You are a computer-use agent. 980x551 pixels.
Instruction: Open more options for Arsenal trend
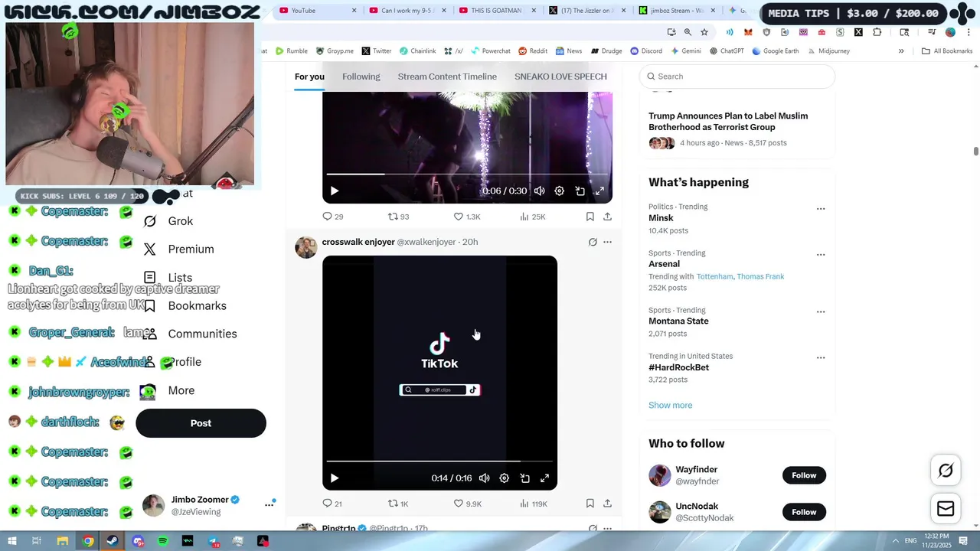821,255
